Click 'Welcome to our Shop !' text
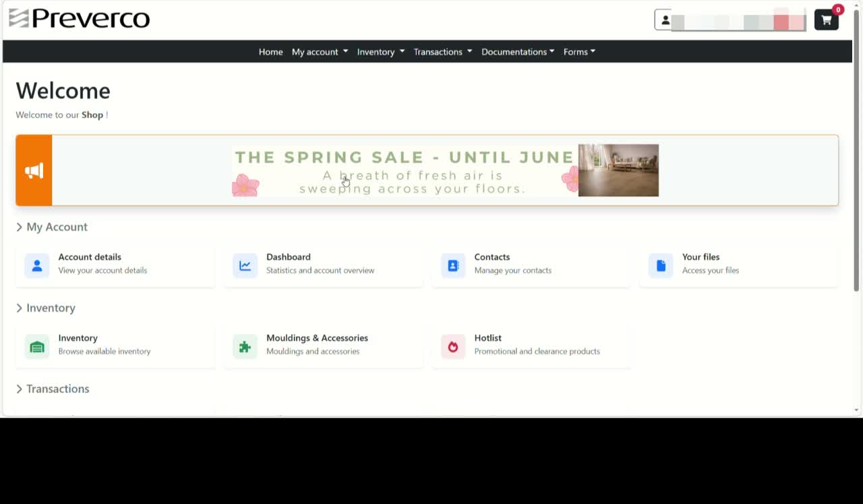The height and width of the screenshot is (504, 863). [62, 115]
